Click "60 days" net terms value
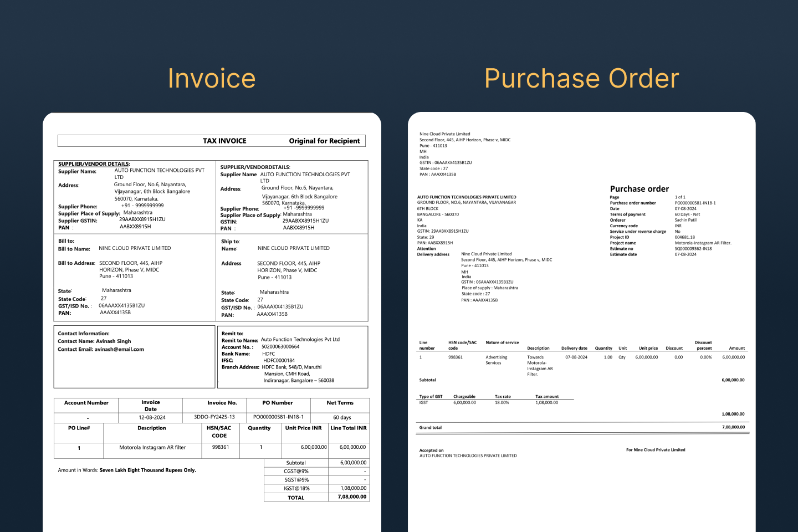The image size is (798, 532). click(342, 417)
